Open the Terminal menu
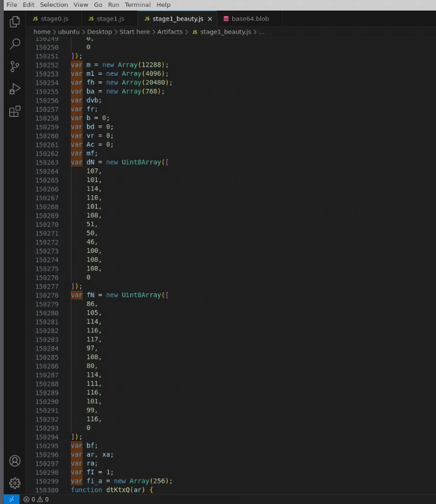Viewport: 436px width, 504px height. pyautogui.click(x=137, y=5)
